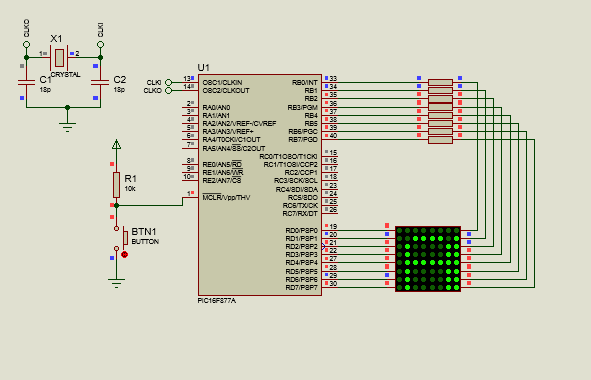Click the ground symbol under BTN1
The image size is (591, 380).
coord(116,283)
